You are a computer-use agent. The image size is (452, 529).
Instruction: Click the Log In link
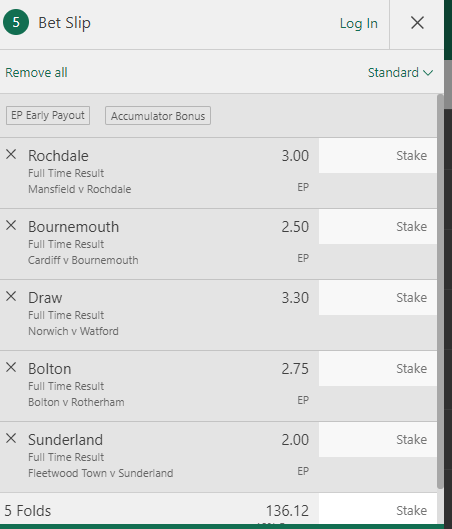(359, 23)
